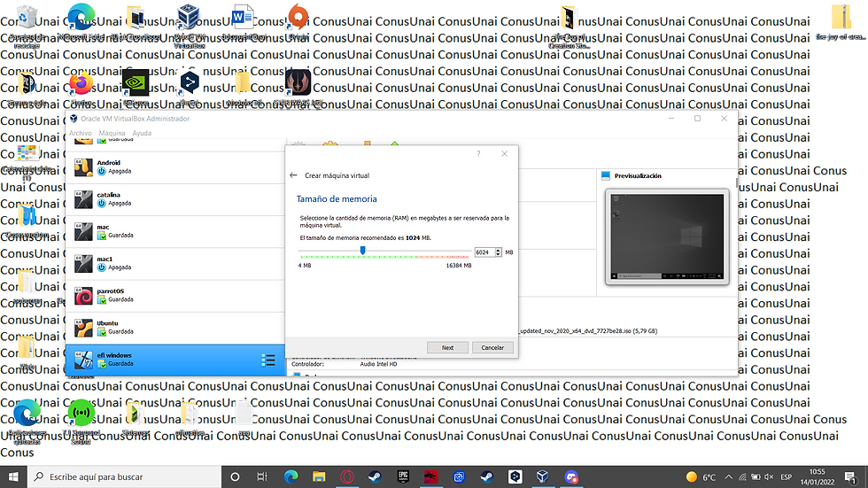
Task: Open Epic Games from the taskbar
Action: [x=403, y=477]
